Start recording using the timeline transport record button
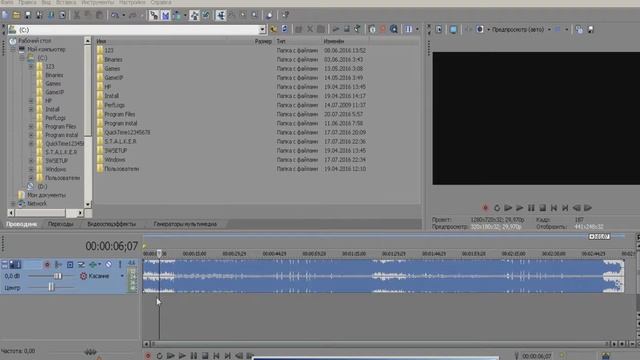The height and width of the screenshot is (360, 640). [x=148, y=356]
